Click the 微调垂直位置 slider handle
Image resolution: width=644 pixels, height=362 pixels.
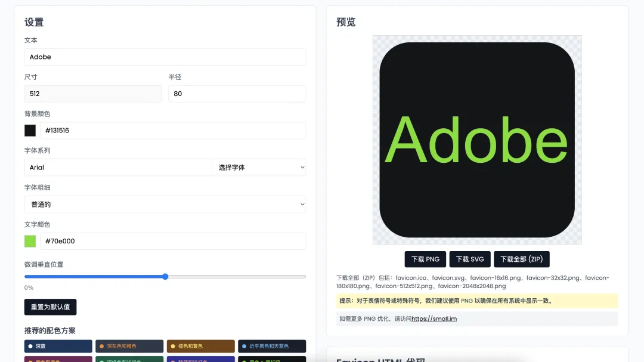165,277
